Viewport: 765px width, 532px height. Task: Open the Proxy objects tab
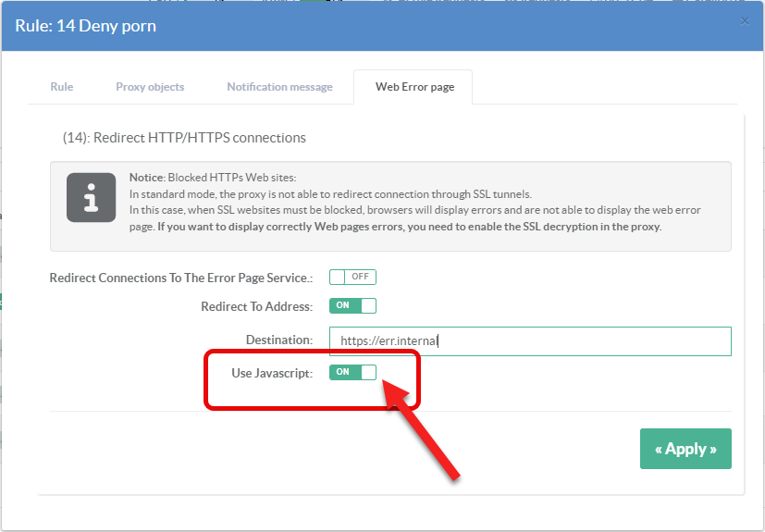click(x=150, y=87)
